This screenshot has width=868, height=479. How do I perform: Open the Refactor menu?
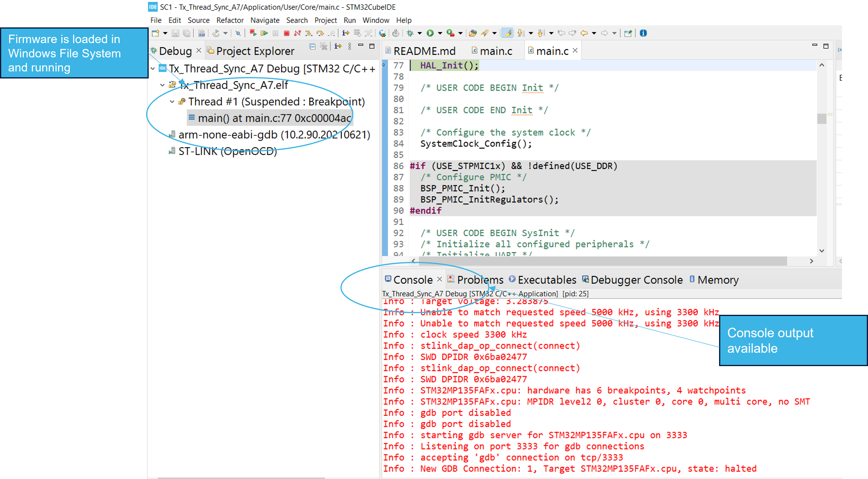pos(230,20)
